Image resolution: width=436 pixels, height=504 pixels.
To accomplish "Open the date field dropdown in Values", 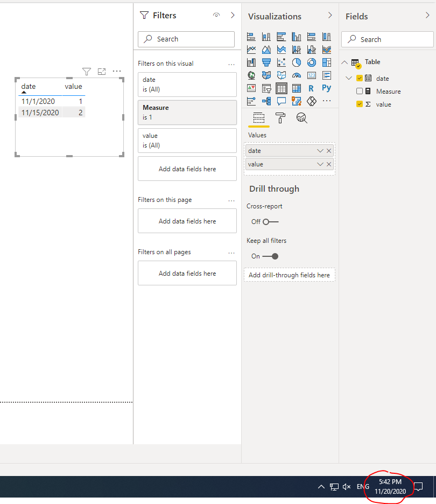I will point(320,151).
